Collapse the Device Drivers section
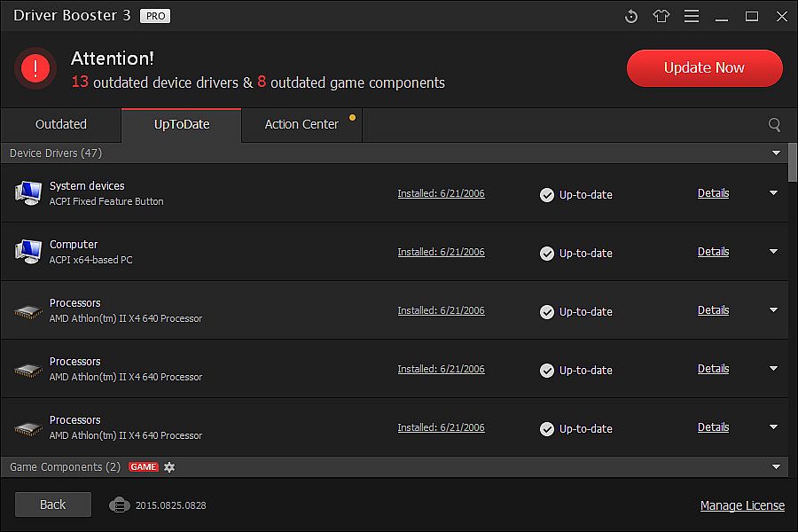 (x=776, y=153)
